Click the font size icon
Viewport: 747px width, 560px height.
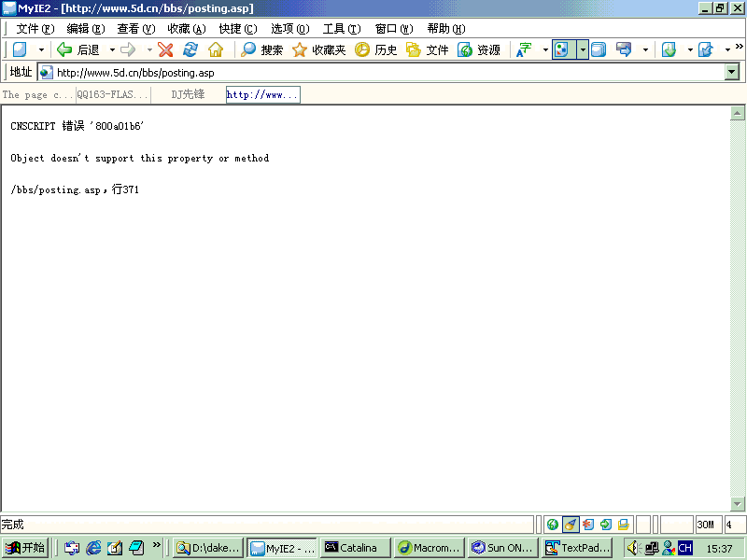coord(524,49)
